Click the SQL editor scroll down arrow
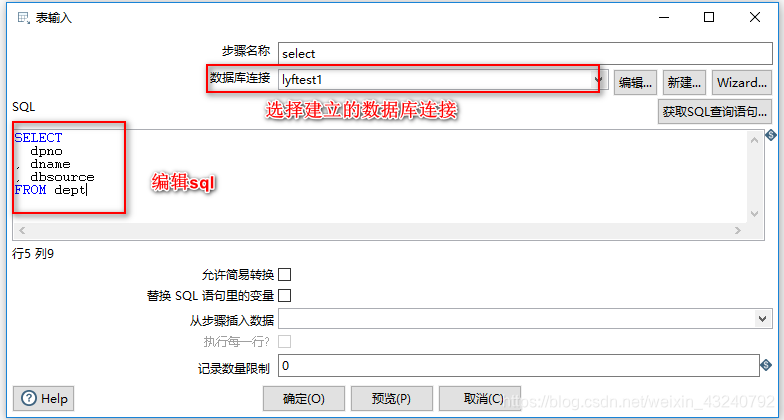This screenshot has width=784, height=420. [x=754, y=214]
